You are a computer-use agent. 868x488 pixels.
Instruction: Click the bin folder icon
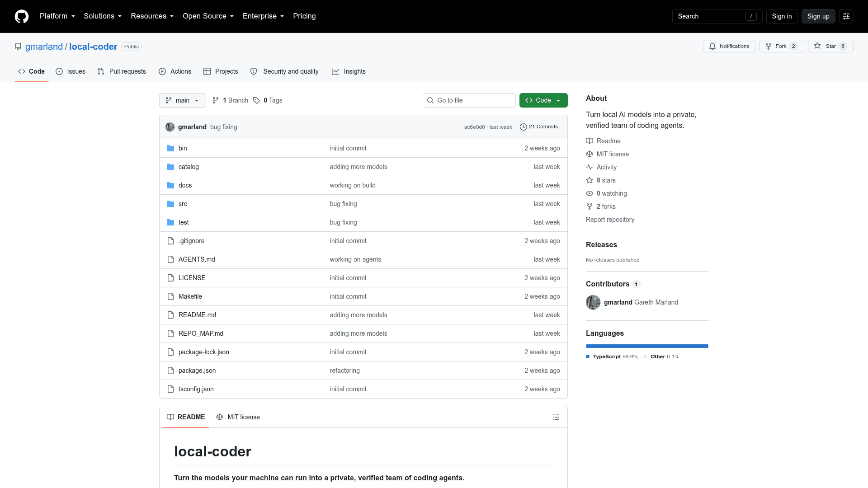[x=170, y=148]
